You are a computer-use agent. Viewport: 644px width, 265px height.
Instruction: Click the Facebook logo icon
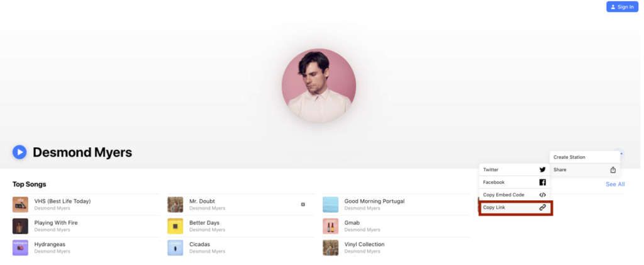[542, 183]
